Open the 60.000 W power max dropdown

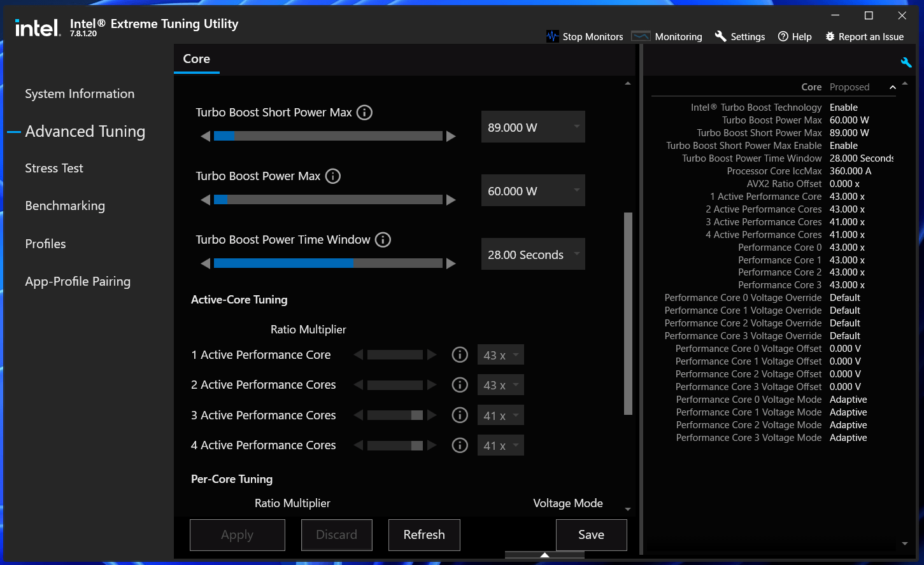[533, 191]
